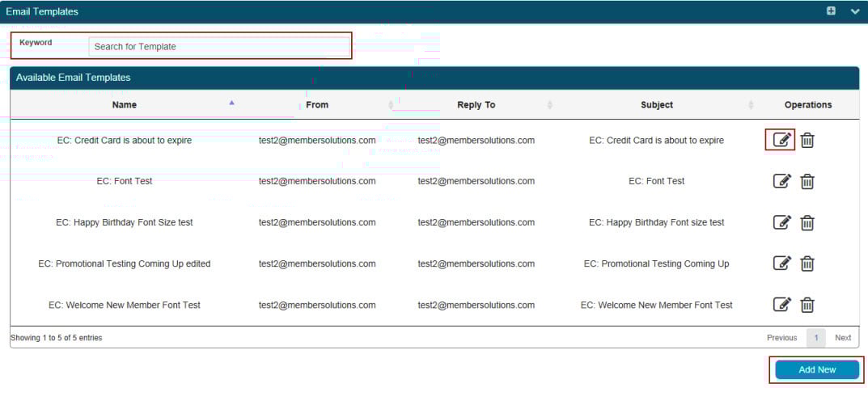
Task: Delete the Happy Birthday Font Size test template
Action: (x=807, y=222)
